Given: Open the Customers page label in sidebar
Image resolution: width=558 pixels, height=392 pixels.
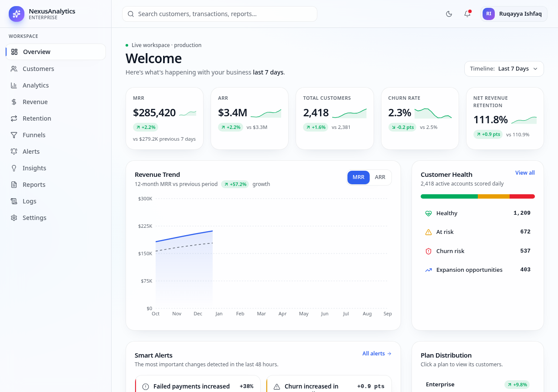Looking at the screenshot, I should point(38,69).
